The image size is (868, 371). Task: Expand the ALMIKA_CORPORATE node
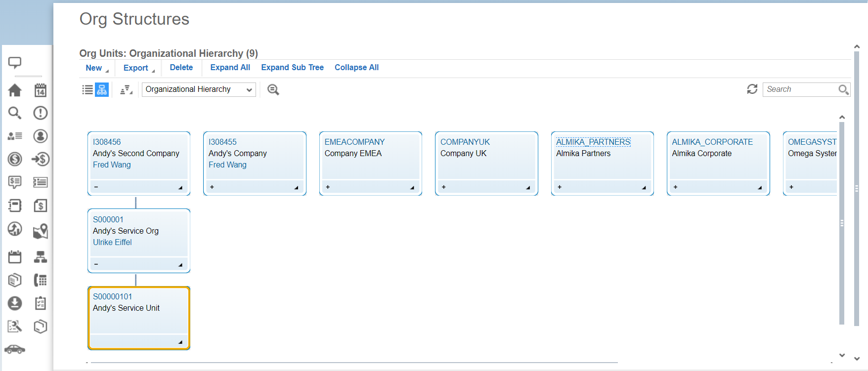click(x=676, y=187)
